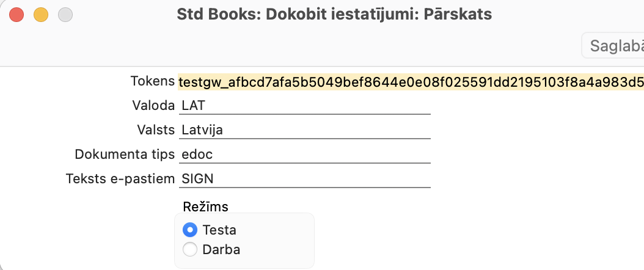Click the yellow minimize window button
This screenshot has width=644, height=270.
(x=40, y=15)
